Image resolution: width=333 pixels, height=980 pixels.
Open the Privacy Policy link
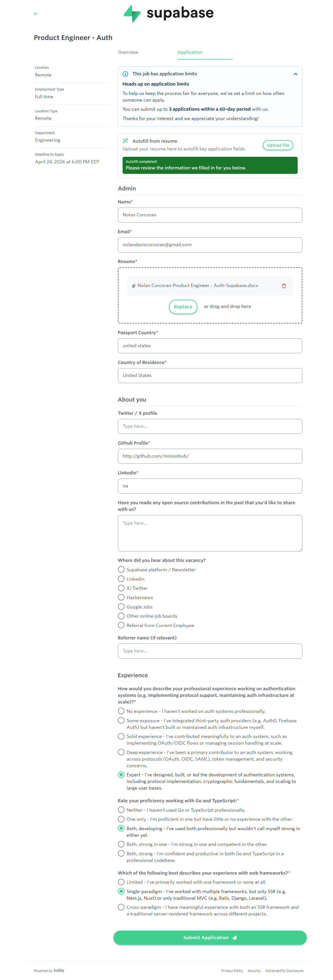coord(232,971)
